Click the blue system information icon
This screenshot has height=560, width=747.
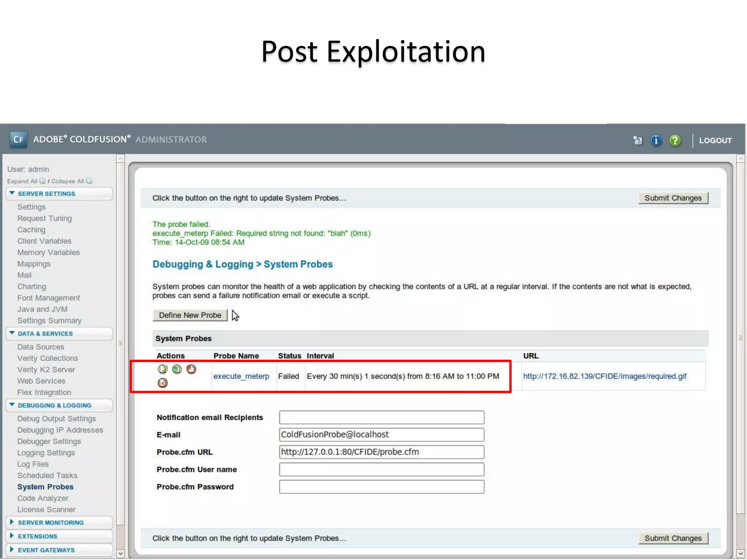[x=656, y=140]
